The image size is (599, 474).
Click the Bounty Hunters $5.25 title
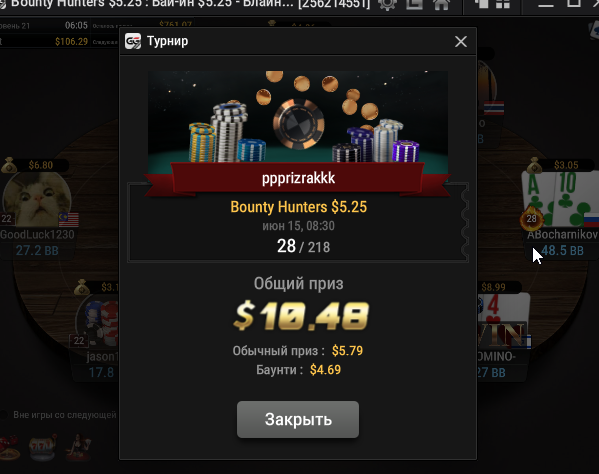pyautogui.click(x=298, y=207)
